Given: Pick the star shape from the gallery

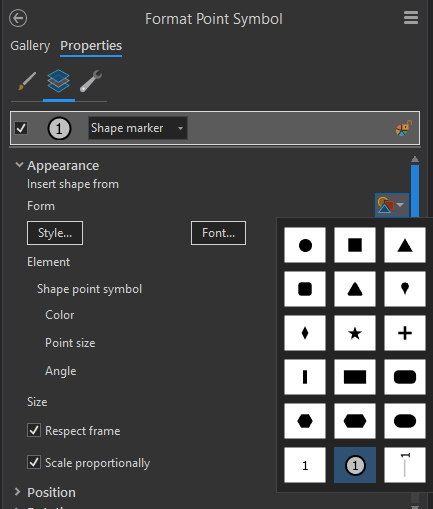Looking at the screenshot, I should click(x=355, y=333).
